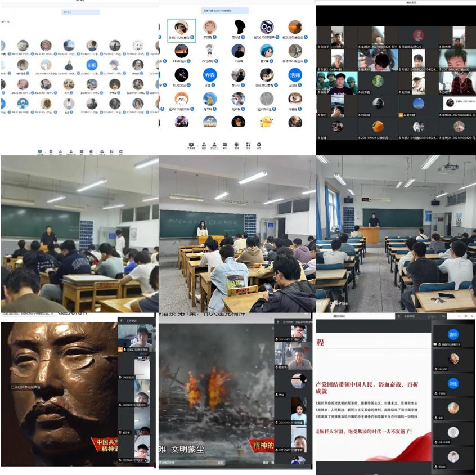This screenshot has height=475, width=476.
Task: Click Share Screen icon in middle meeting toolbar
Action: [192, 145]
